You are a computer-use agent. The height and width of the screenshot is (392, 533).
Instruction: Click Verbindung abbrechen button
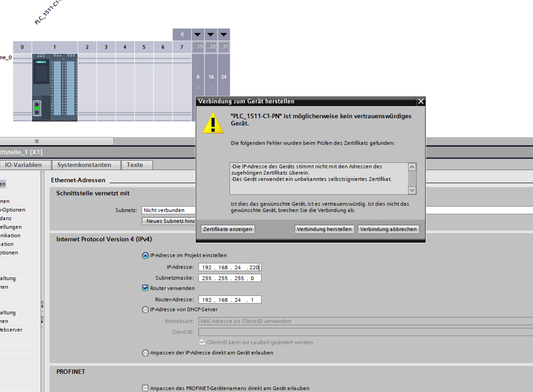point(388,229)
